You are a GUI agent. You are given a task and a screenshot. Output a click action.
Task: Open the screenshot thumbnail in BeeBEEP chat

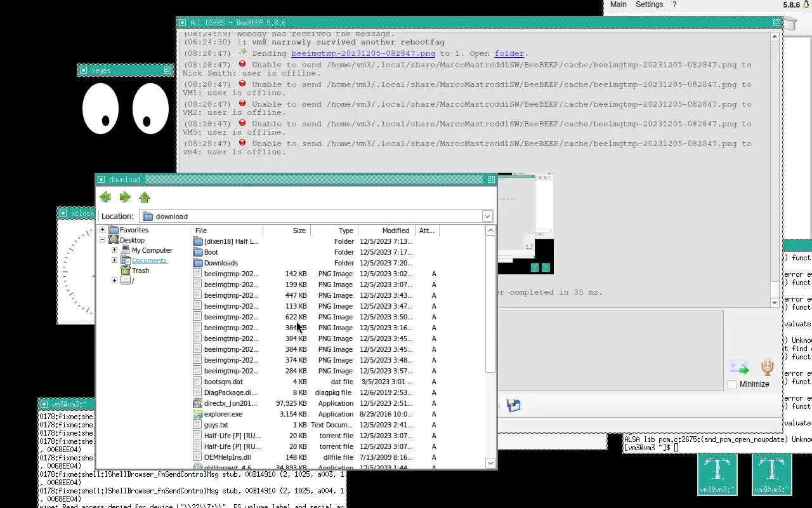(x=525, y=224)
